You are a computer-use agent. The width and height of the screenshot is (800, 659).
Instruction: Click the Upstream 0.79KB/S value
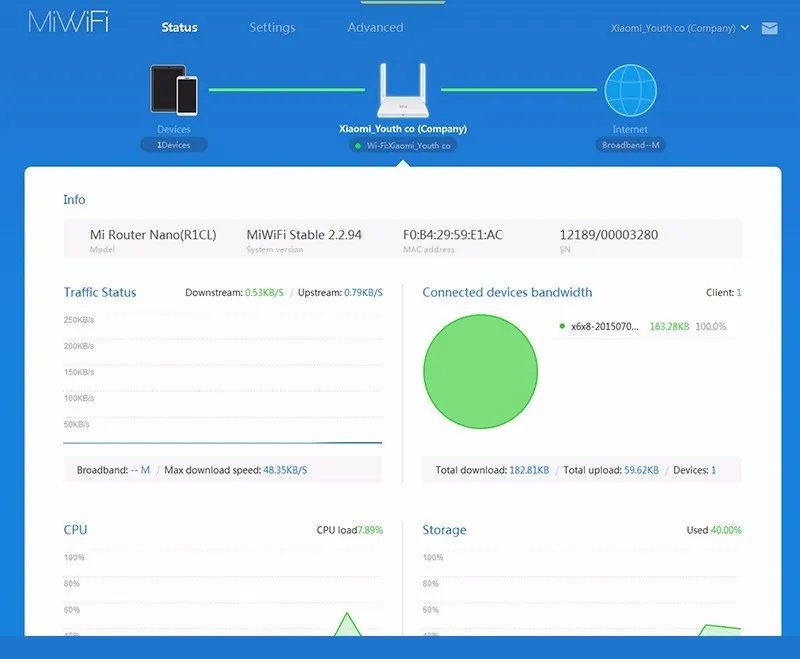tap(363, 292)
